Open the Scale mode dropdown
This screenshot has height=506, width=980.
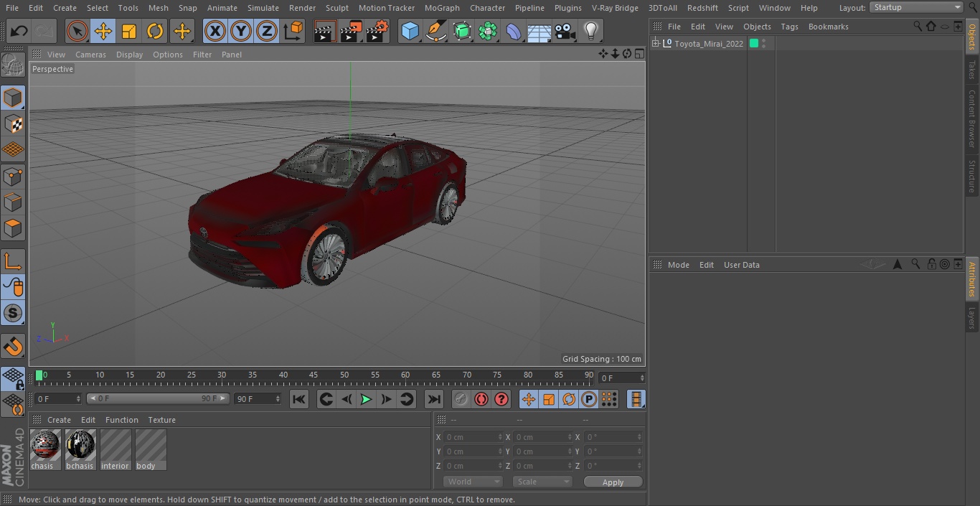542,482
